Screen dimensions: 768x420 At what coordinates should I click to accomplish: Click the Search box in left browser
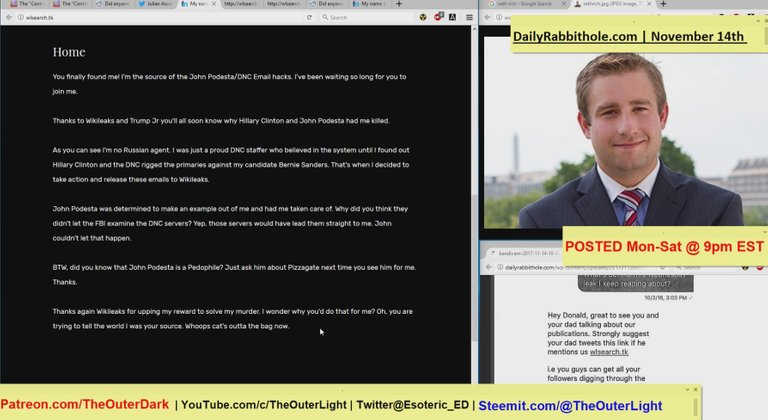click(367, 17)
